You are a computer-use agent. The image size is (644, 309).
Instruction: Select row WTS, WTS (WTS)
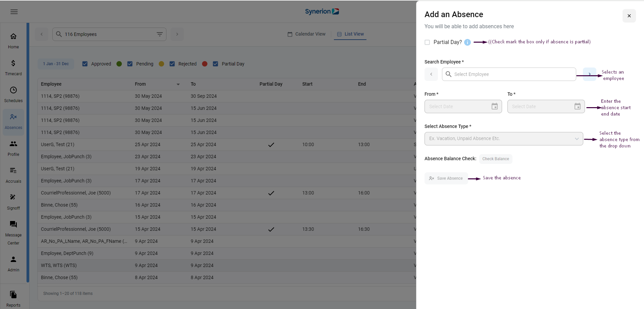(x=227, y=266)
